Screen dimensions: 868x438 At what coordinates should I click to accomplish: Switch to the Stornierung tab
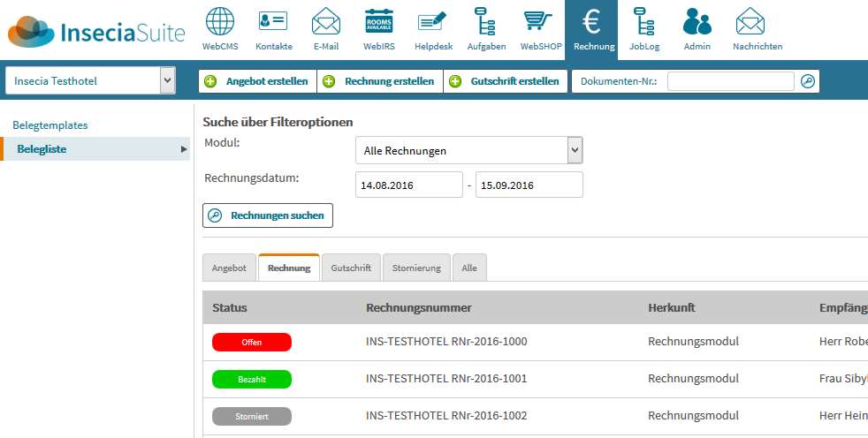point(416,268)
